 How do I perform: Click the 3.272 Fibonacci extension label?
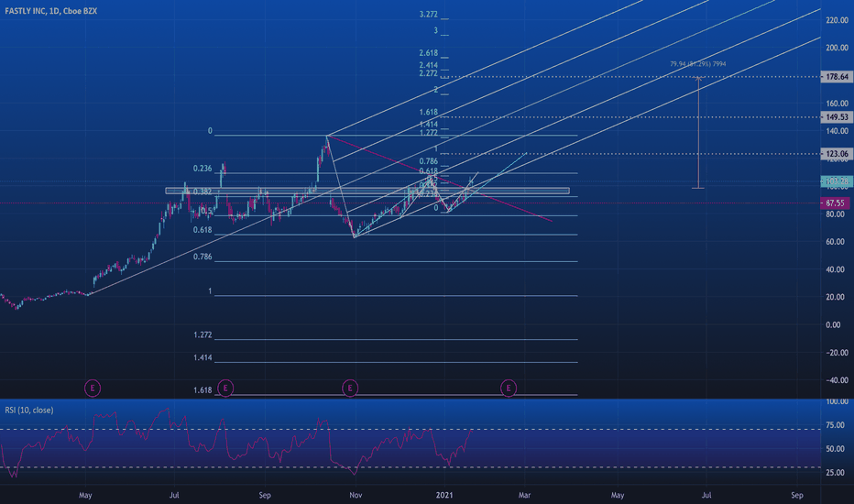[428, 15]
